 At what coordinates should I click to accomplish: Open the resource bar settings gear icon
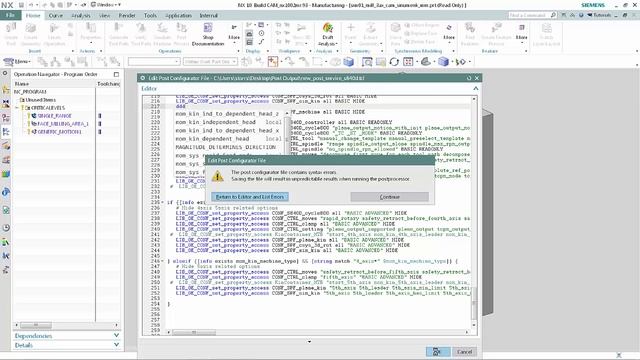5,74
